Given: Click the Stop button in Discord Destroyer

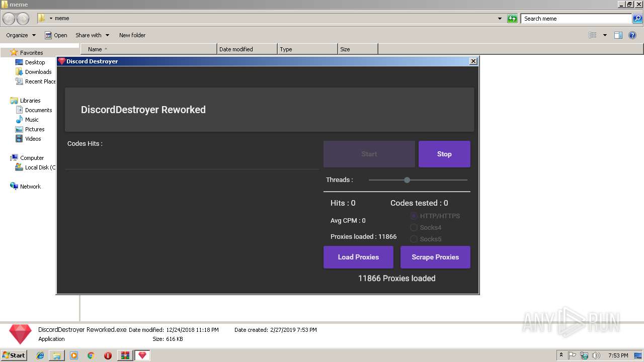Looking at the screenshot, I should point(444,154).
